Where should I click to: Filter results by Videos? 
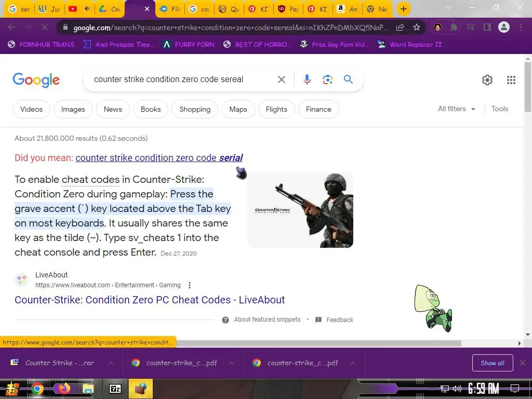click(x=31, y=109)
